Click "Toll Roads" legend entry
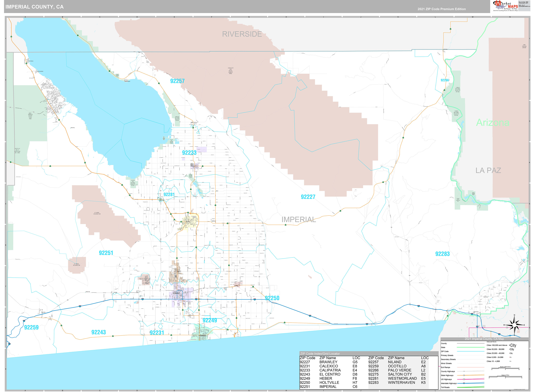Viewport: 533px width, 392px height. click(x=445, y=387)
